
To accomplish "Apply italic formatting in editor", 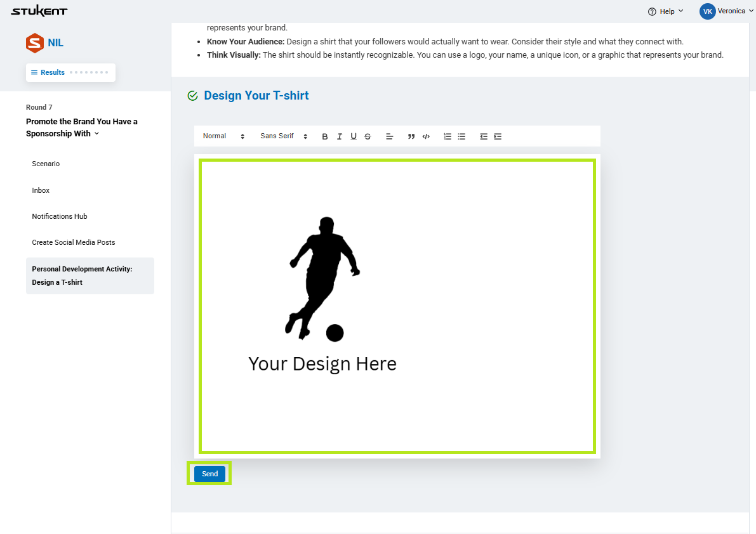I will (x=340, y=136).
